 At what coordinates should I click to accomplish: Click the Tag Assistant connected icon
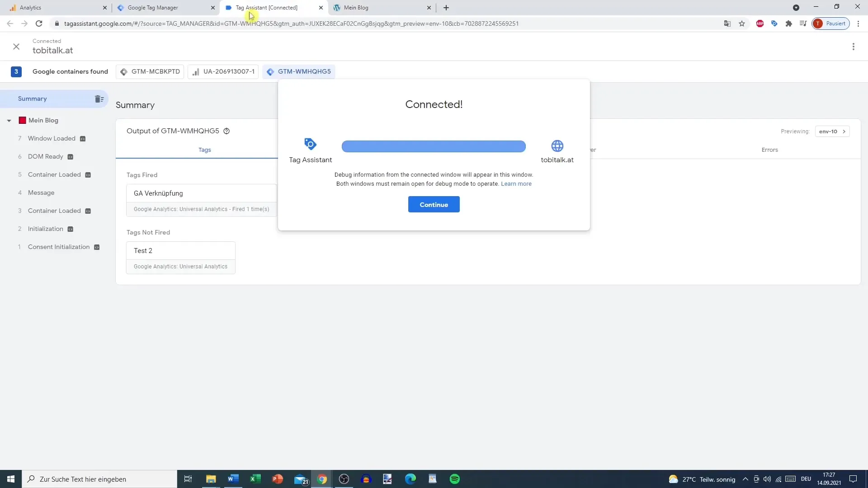310,146
